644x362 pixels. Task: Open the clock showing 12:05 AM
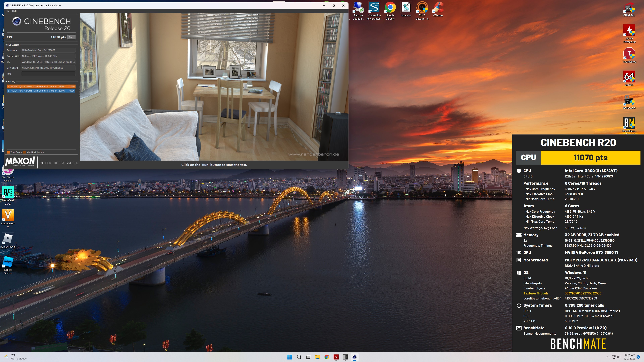click(x=630, y=357)
